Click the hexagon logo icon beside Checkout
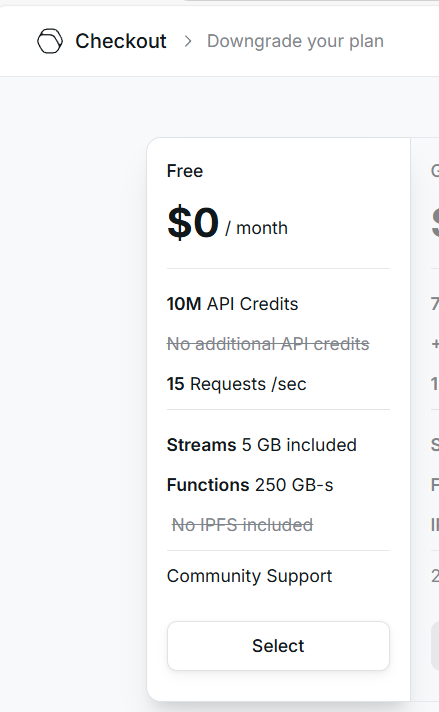The image size is (439, 712). point(49,41)
